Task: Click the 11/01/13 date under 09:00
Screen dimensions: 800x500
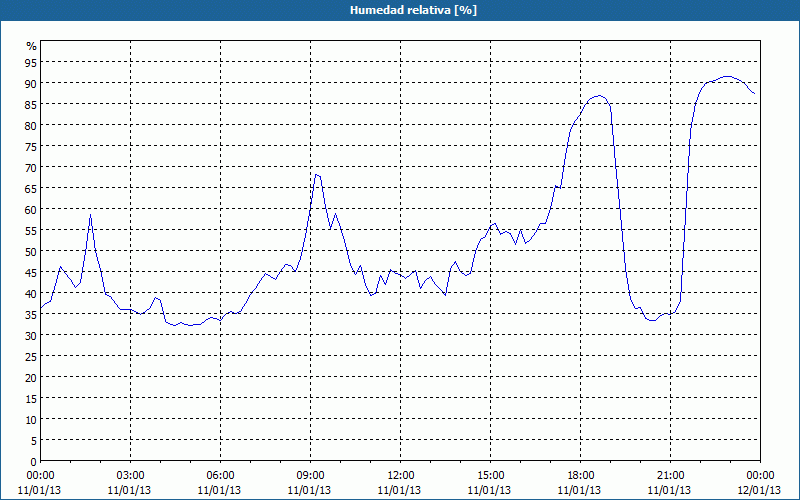Action: click(309, 490)
